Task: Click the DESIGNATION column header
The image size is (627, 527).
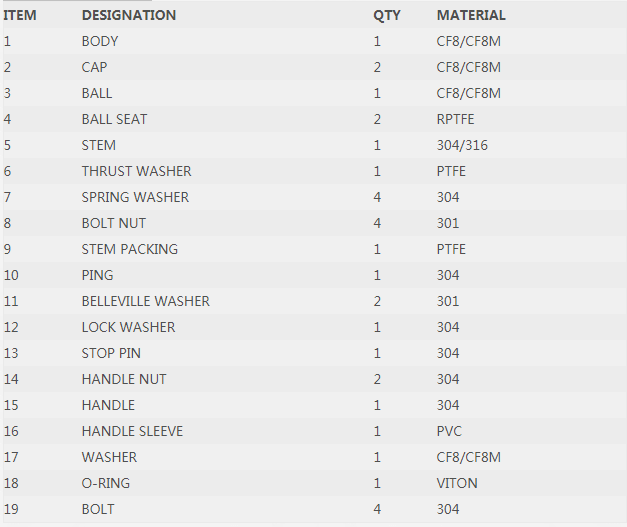Action: point(129,15)
